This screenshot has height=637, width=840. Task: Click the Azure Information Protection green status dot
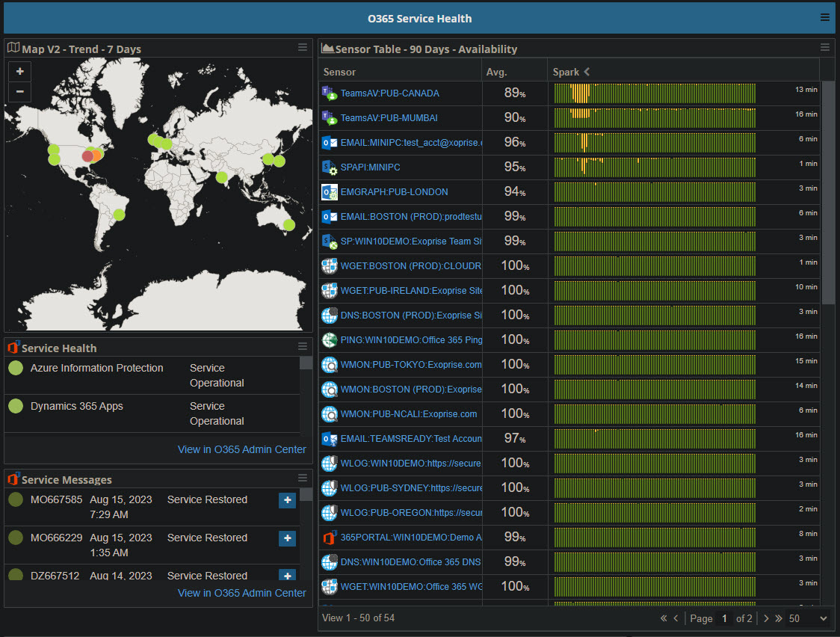point(16,368)
